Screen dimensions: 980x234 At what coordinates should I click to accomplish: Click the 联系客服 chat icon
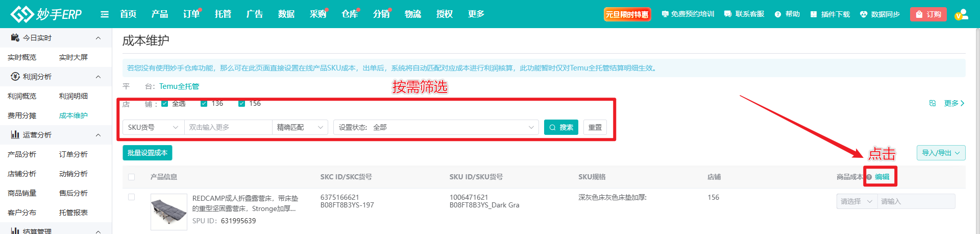coord(728,14)
